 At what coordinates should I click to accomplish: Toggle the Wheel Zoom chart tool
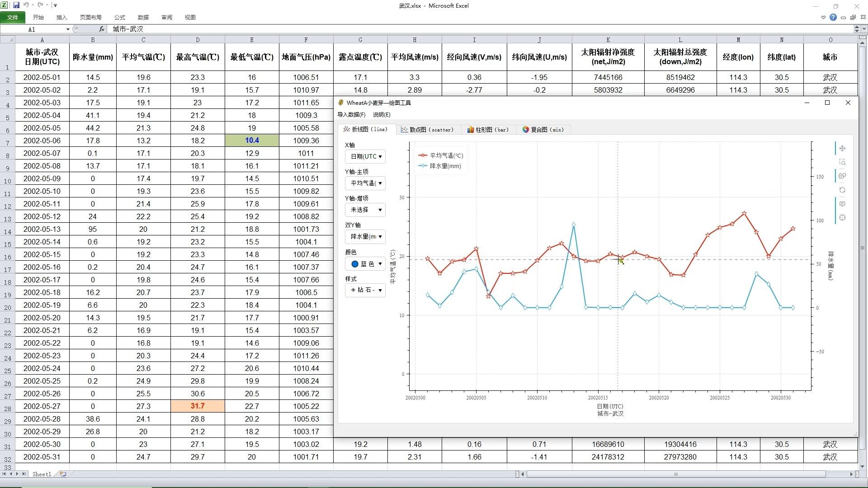coord(842,176)
